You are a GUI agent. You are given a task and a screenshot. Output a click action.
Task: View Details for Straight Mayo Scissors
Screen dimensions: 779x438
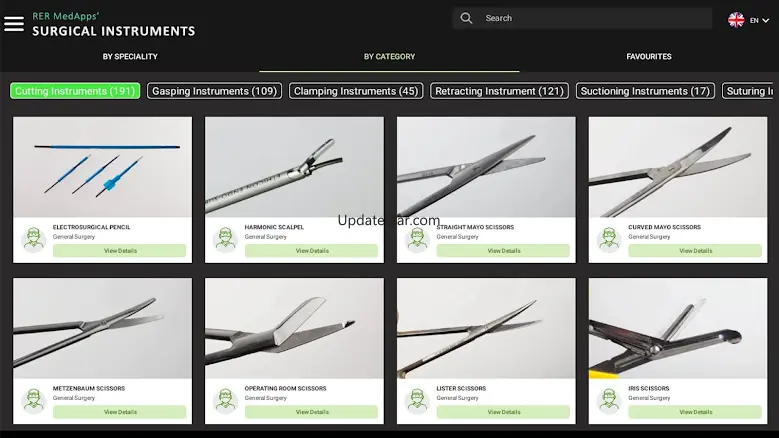503,251
